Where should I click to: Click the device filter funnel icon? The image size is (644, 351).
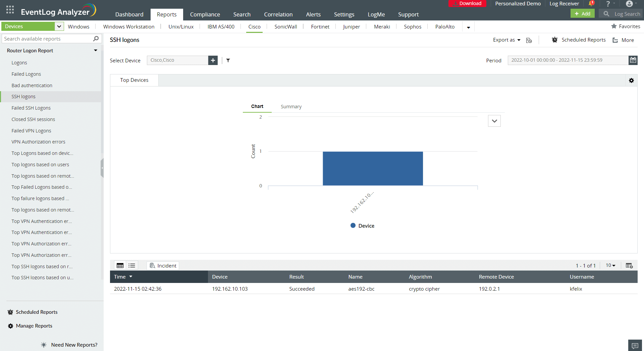click(228, 60)
